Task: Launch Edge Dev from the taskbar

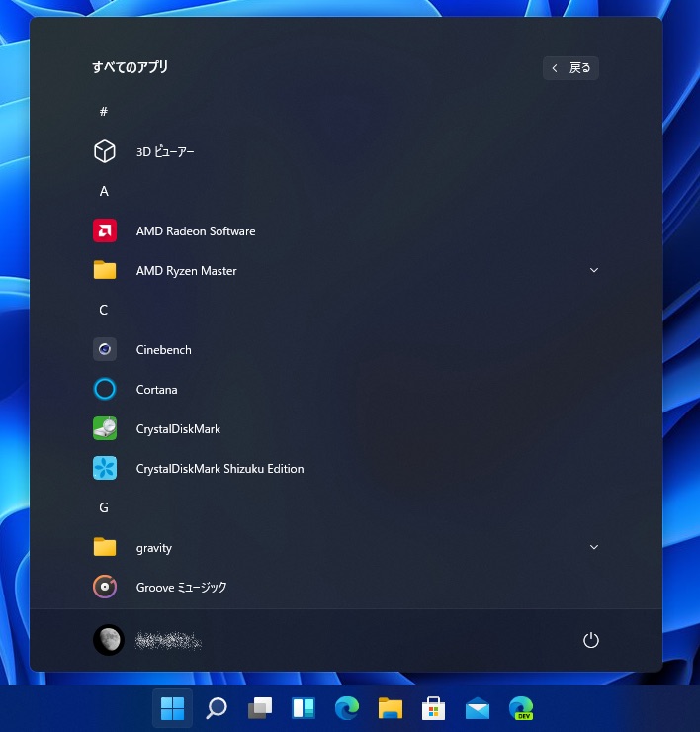Action: (521, 708)
